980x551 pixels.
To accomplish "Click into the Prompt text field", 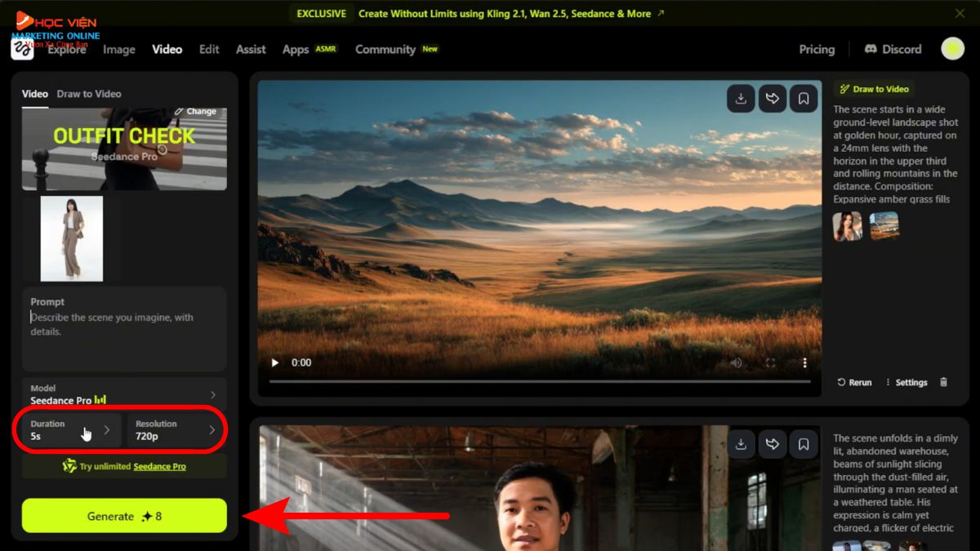I will tap(124, 331).
